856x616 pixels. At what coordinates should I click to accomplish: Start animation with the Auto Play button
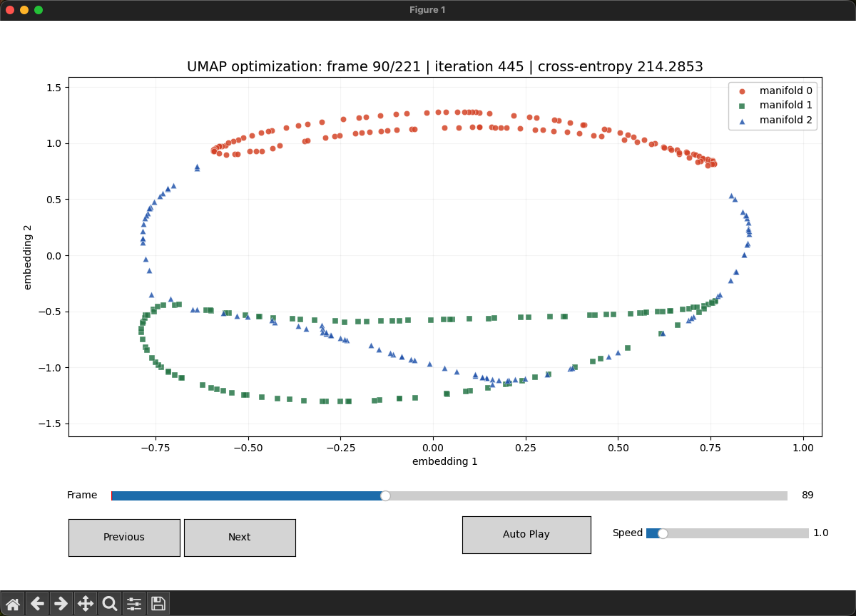click(526, 535)
